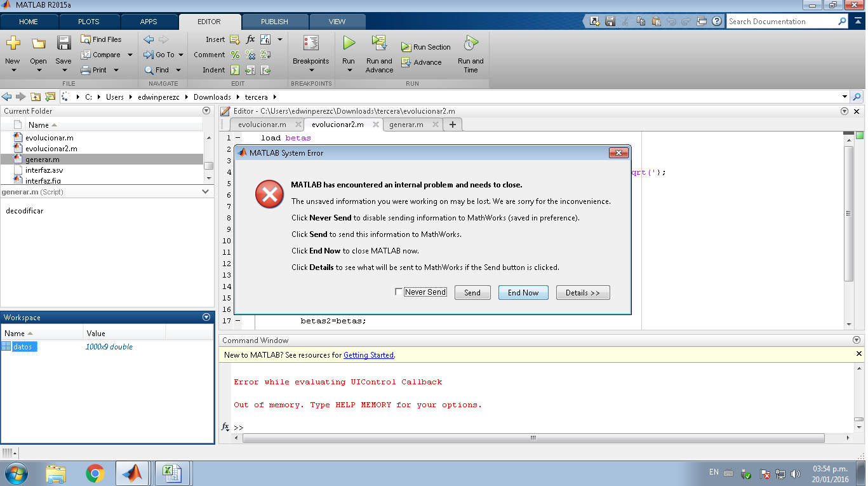Open the New button dropdown arrow
Screen dimensions: 868x486
[13, 71]
